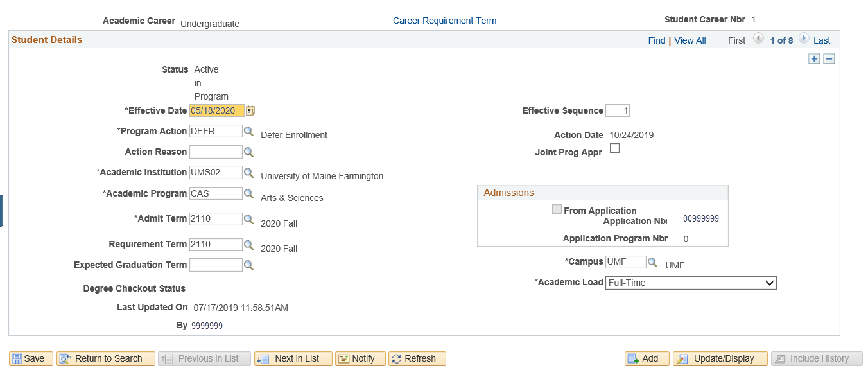Click the Requirement Term lookup magnifier
Viewport: 868px width, 368px height.
pos(248,245)
